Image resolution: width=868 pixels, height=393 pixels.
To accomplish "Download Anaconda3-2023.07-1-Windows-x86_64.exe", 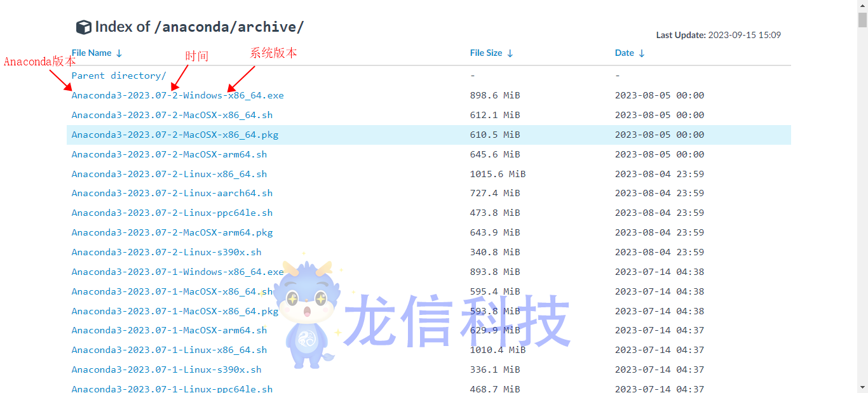I will pos(178,272).
